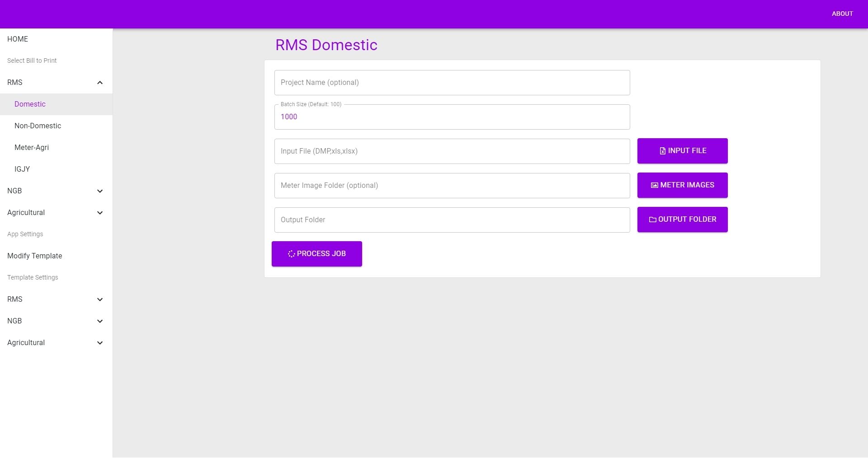The image size is (868, 458).
Task: Click the spinner icon on Process Job button
Action: (x=291, y=254)
